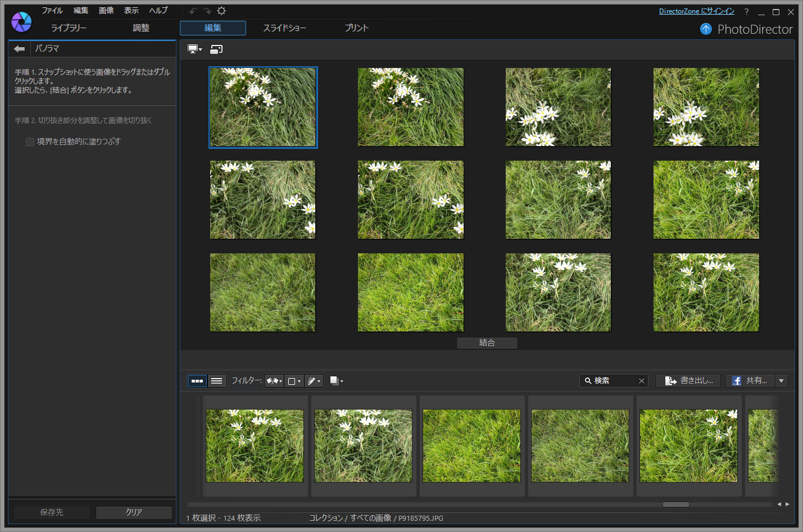Image resolution: width=803 pixels, height=532 pixels.
Task: Click the secondary display window icon
Action: coord(216,49)
